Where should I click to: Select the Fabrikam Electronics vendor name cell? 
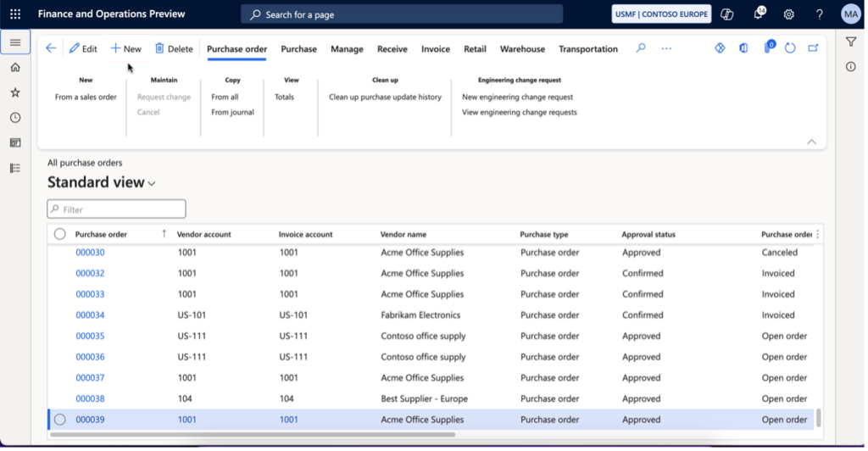tap(420, 315)
